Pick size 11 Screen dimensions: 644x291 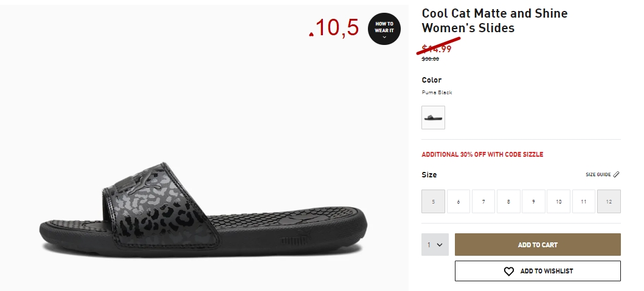point(584,201)
